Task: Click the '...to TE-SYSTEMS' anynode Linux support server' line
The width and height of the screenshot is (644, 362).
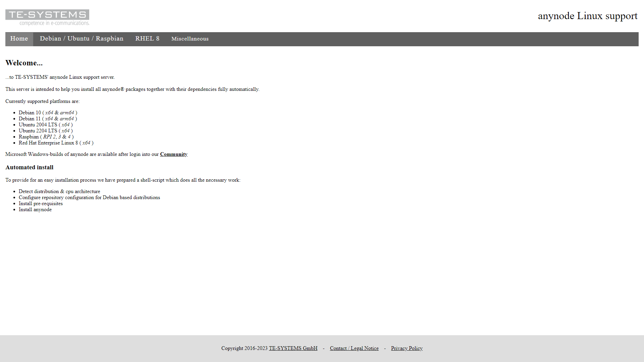Action: click(60, 77)
